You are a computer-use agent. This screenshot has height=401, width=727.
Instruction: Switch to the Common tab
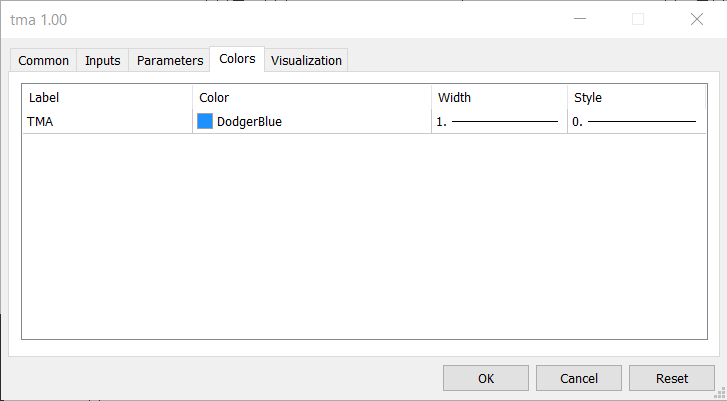(x=43, y=60)
